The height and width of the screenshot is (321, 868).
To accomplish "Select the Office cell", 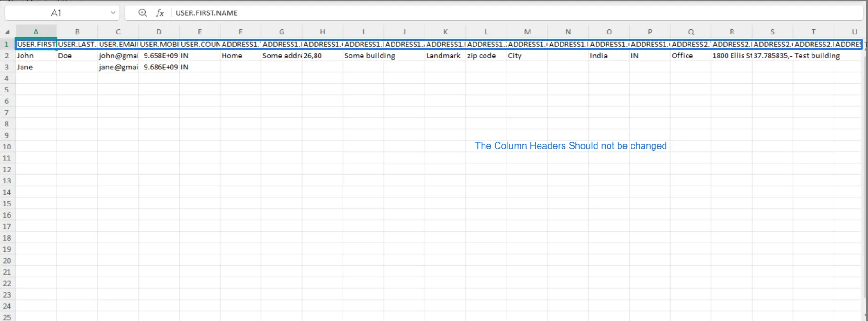I will pos(691,56).
